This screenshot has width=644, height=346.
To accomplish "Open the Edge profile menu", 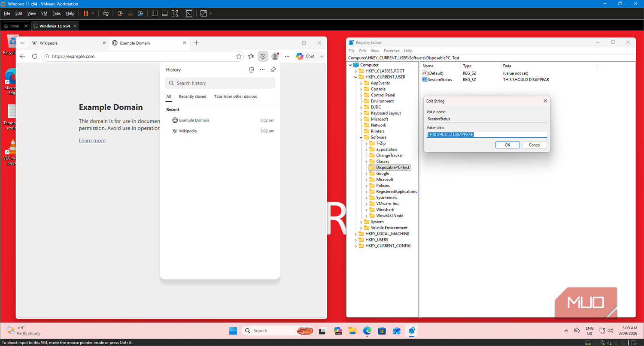I will 275,56.
